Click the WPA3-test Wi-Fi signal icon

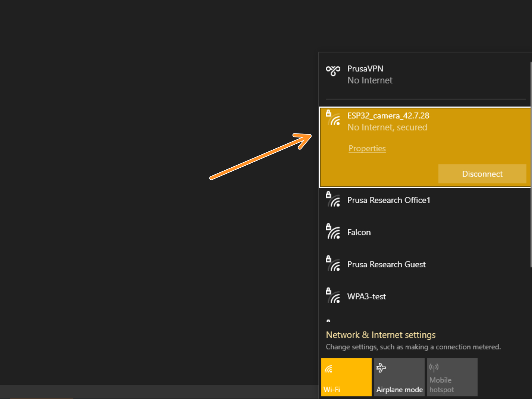click(333, 296)
